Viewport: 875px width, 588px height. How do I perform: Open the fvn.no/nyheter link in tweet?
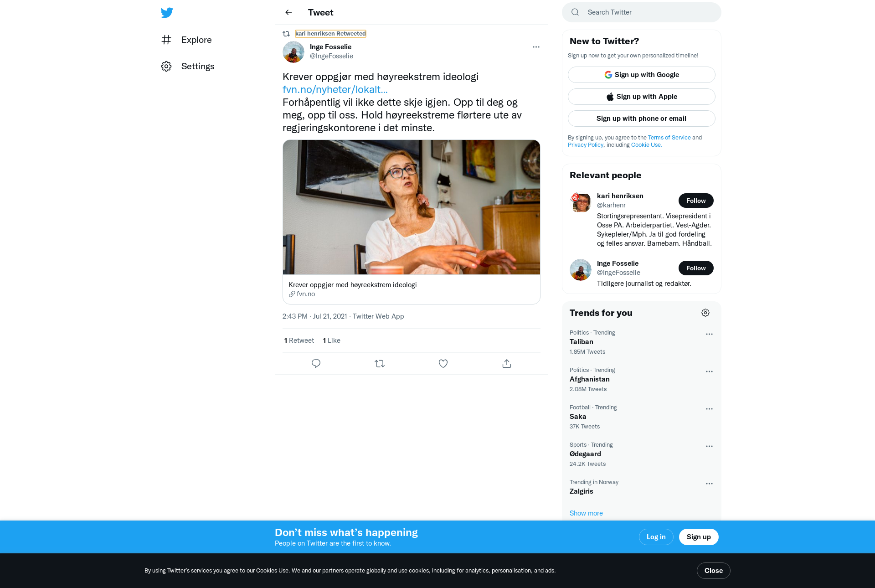pos(335,89)
